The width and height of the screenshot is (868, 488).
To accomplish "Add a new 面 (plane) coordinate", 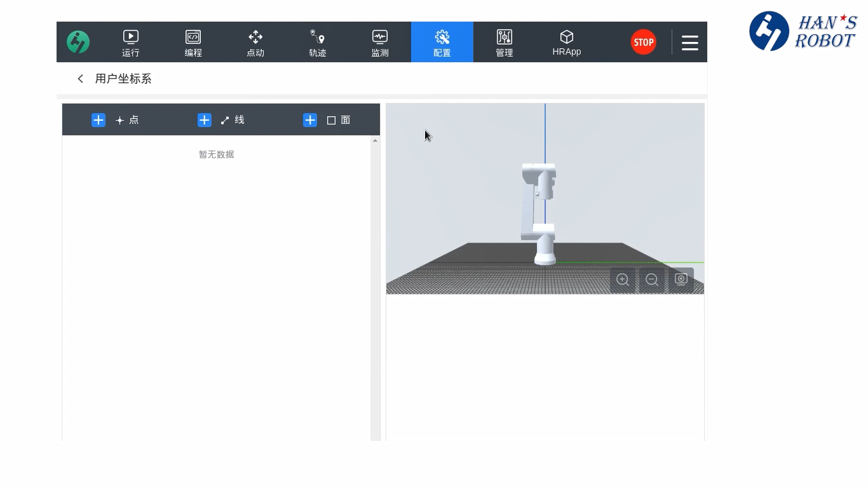I will pyautogui.click(x=310, y=120).
